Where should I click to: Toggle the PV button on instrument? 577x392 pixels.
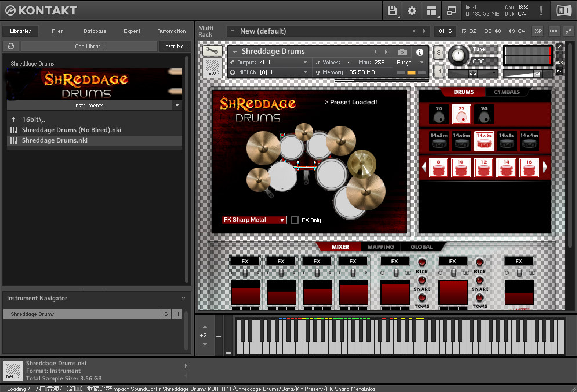pyautogui.click(x=560, y=71)
